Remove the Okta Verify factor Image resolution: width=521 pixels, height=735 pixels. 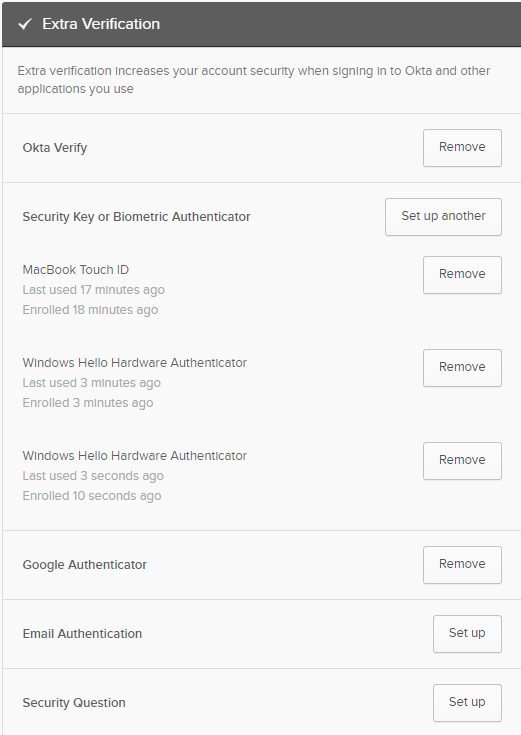pyautogui.click(x=462, y=148)
